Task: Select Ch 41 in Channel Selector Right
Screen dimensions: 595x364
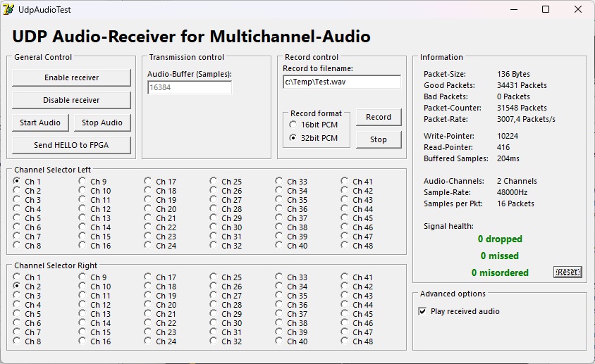Action: click(345, 277)
